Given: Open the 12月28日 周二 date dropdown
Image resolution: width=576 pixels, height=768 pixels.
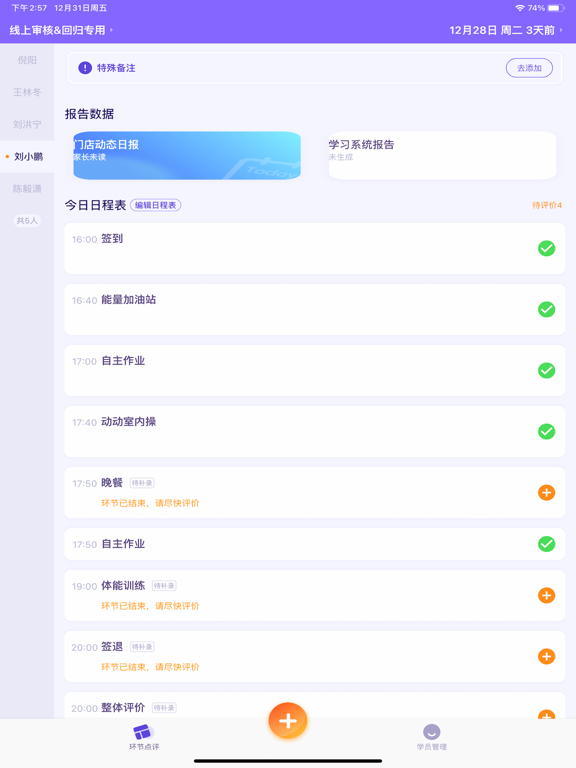Looking at the screenshot, I should pyautogui.click(x=506, y=30).
